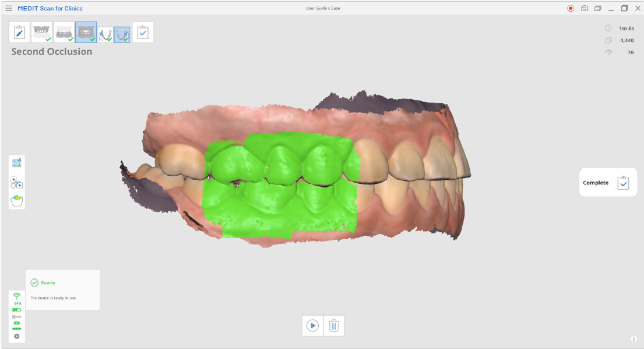The width and height of the screenshot is (644, 349).
Task: Start screen recording with the red record icon
Action: pyautogui.click(x=571, y=8)
